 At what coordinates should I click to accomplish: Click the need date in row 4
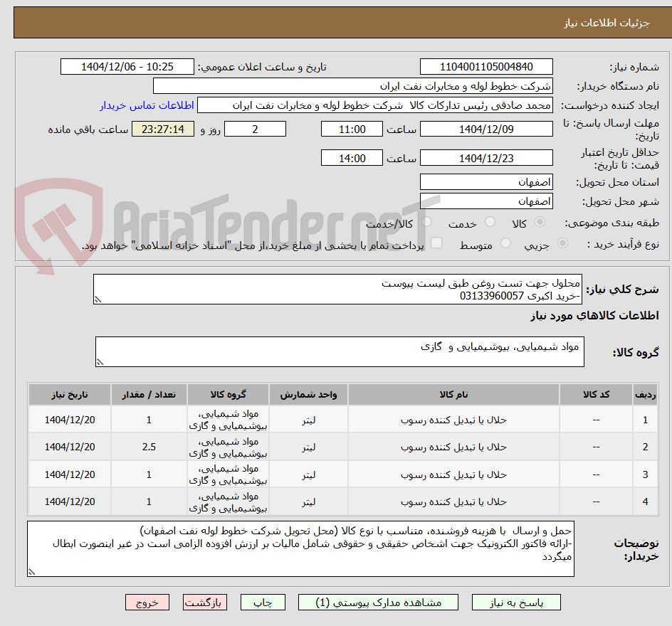coord(70,502)
